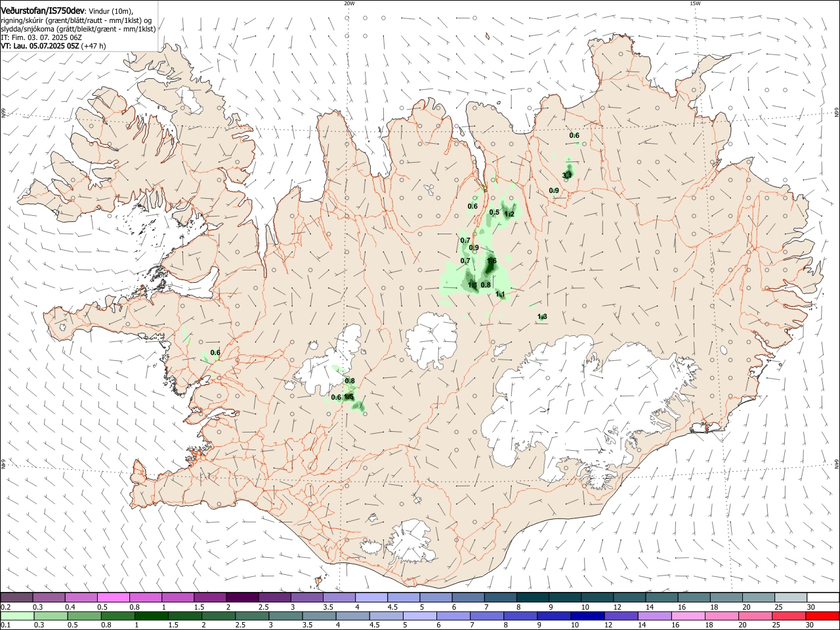Click the 0.4 label in the upper scale
The height and width of the screenshot is (630, 840).
tap(70, 607)
